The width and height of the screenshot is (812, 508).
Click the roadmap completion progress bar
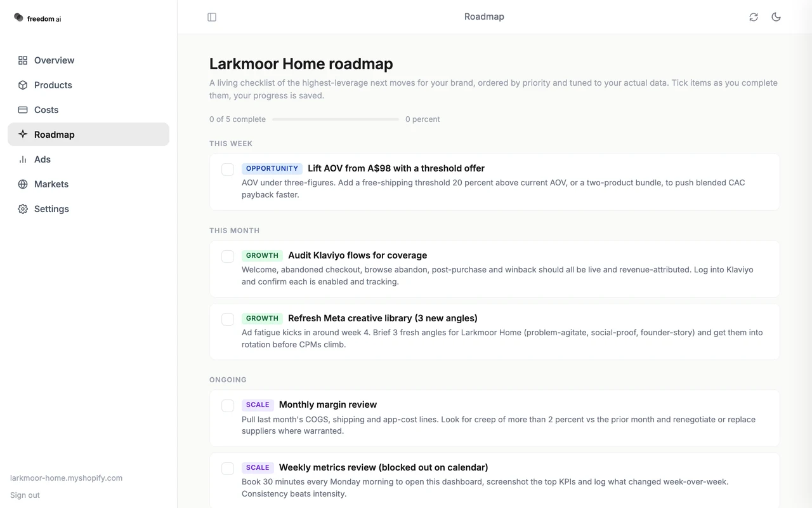pos(336,119)
